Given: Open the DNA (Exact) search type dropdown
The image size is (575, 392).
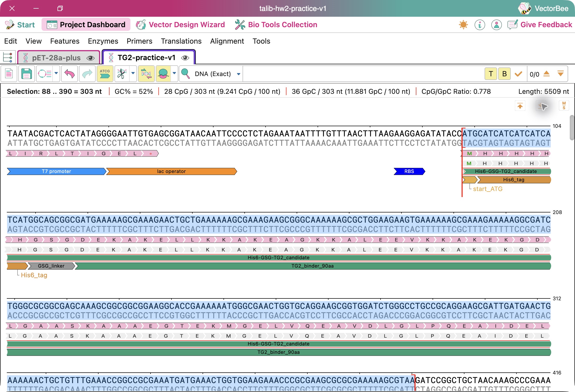Looking at the screenshot, I should tap(217, 74).
